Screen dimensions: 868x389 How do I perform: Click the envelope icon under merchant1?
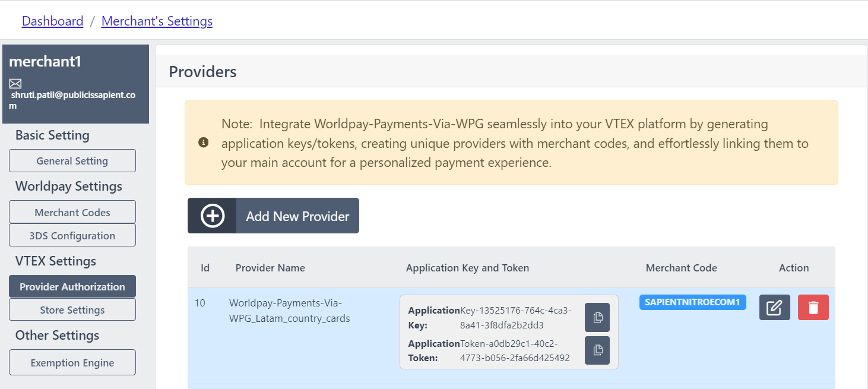click(15, 84)
